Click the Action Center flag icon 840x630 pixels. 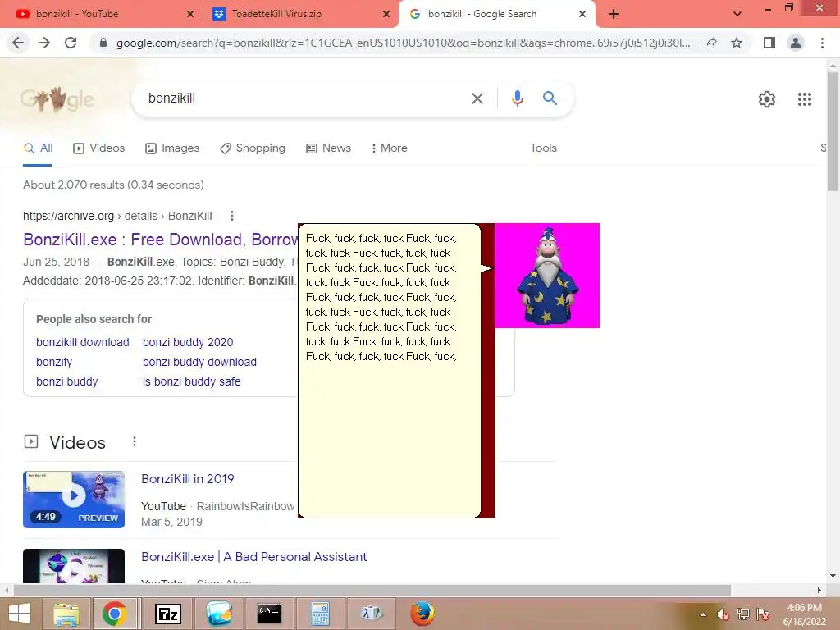coord(763,614)
